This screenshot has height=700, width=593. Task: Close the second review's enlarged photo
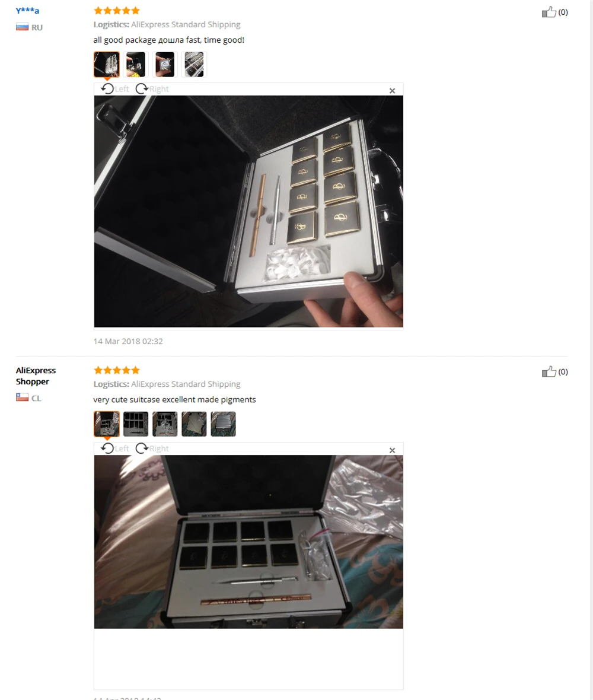click(392, 450)
